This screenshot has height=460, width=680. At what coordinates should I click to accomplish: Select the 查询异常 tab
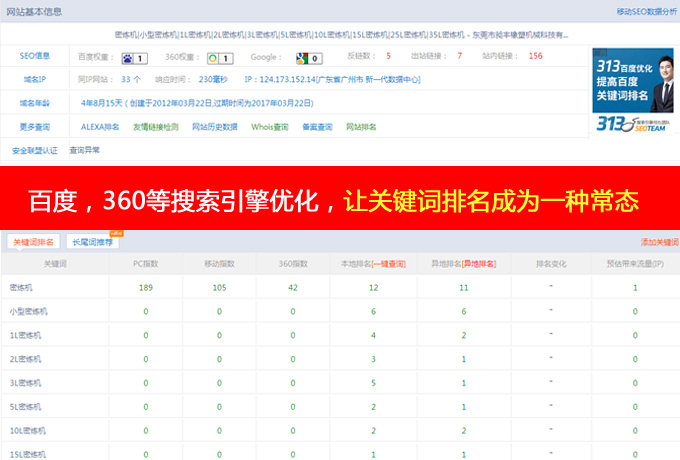pos(84,150)
